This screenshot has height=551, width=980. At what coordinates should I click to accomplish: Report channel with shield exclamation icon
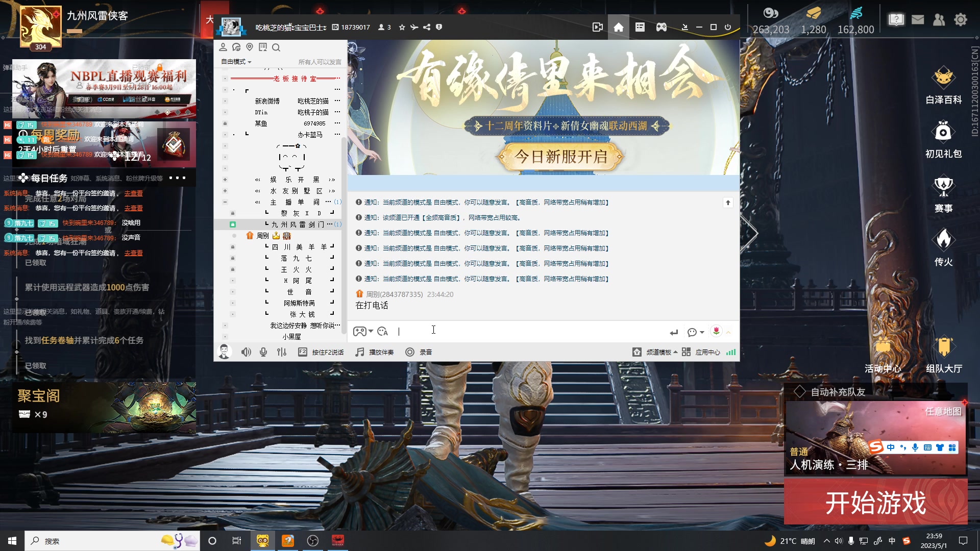439,27
